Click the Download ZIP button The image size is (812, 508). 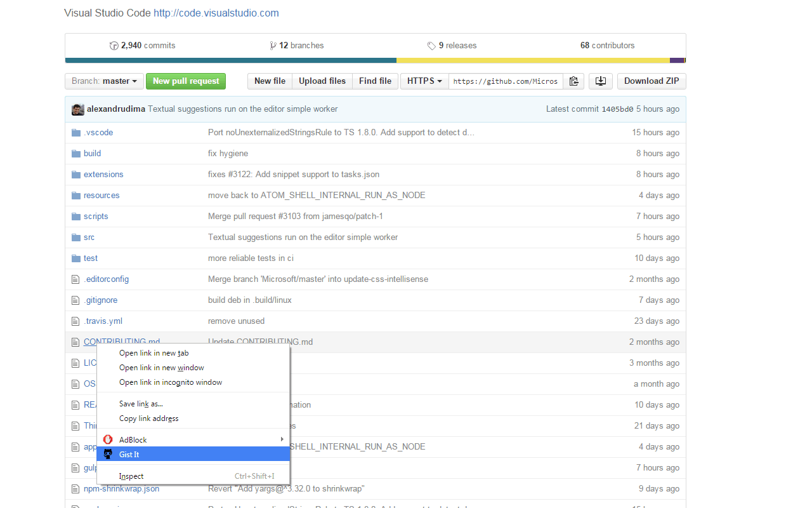point(652,81)
